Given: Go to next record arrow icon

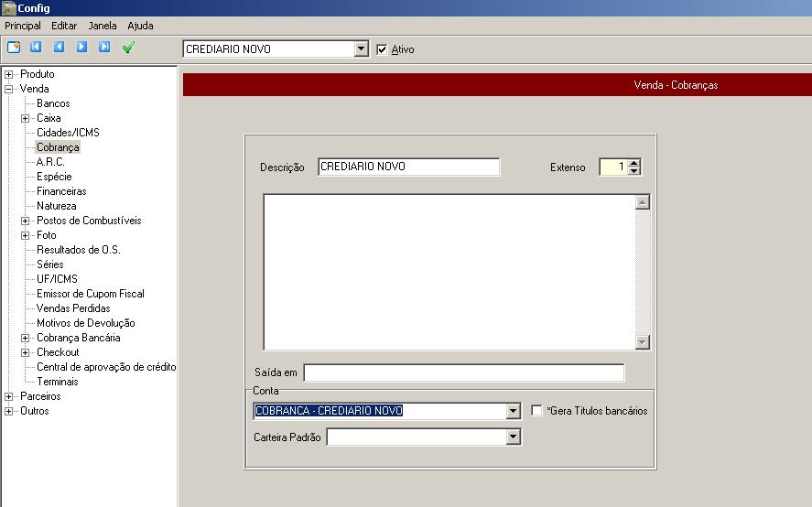Looking at the screenshot, I should click(x=81, y=47).
